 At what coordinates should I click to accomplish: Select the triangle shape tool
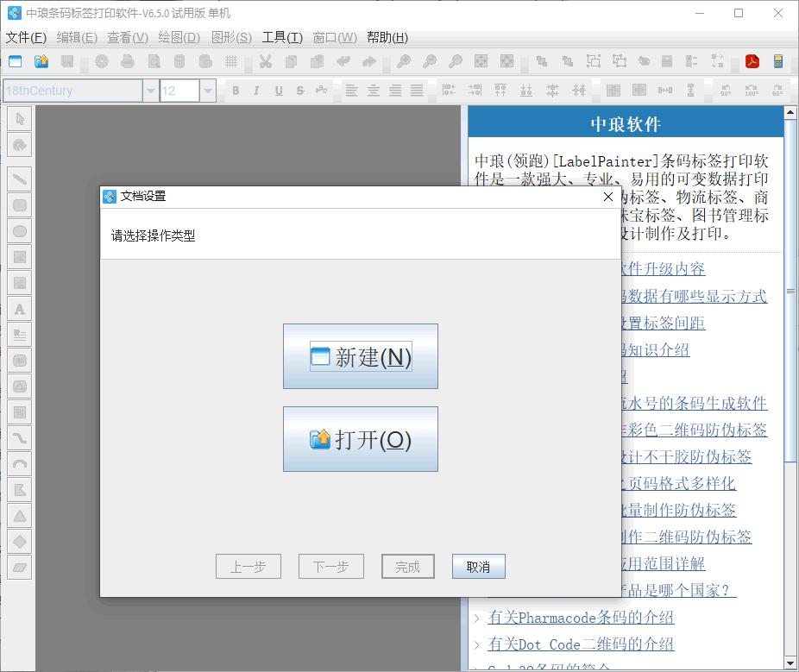(20, 516)
